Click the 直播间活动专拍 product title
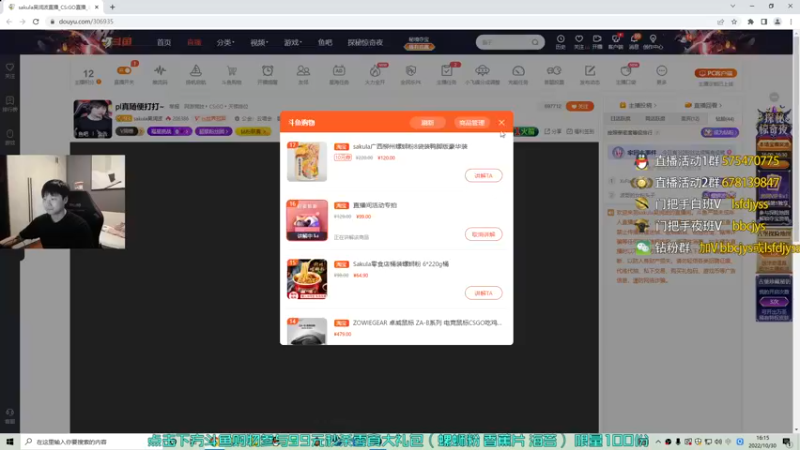This screenshot has height=450, width=800. point(375,205)
